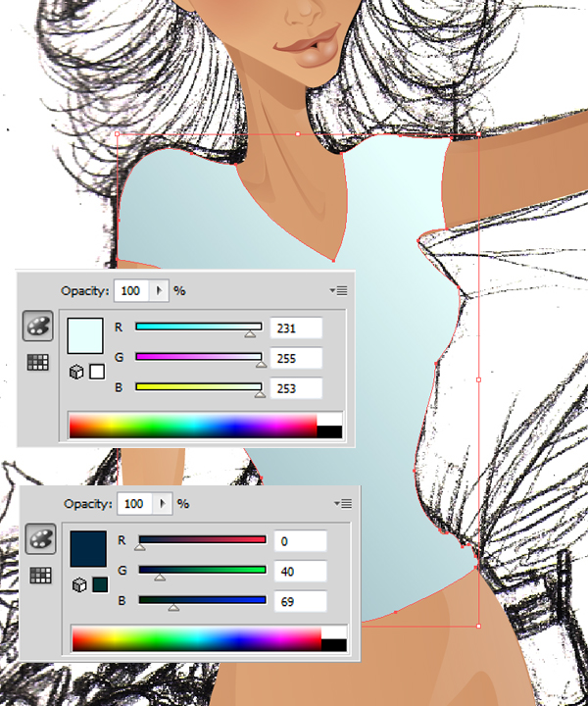Open lower color panel flyout menu
Screen dimensions: 588x706
coord(343,504)
